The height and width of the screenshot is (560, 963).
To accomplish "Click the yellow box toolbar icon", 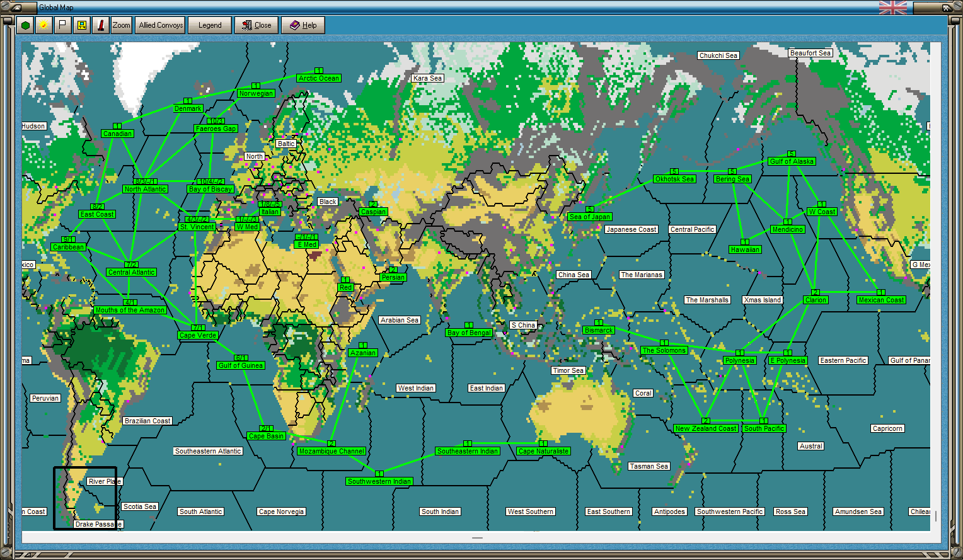I will tap(81, 25).
